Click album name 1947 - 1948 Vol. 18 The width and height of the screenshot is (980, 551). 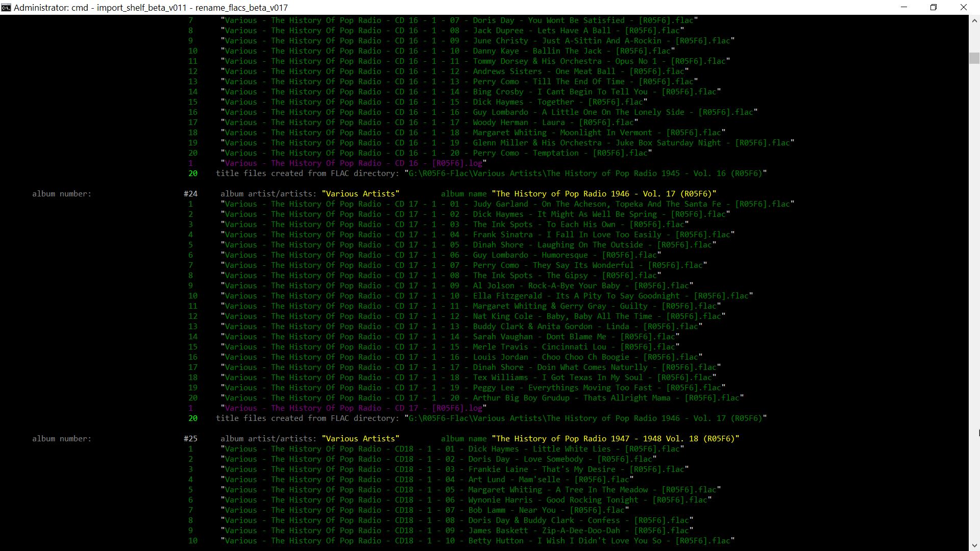[615, 439]
